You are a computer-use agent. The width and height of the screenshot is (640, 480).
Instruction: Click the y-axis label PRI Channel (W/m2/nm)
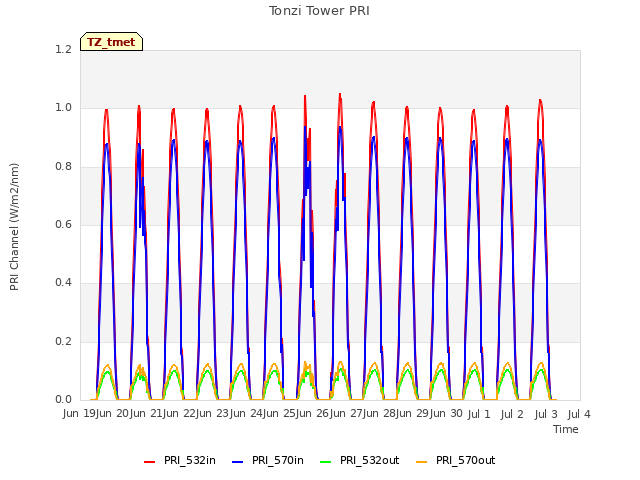click(x=14, y=227)
